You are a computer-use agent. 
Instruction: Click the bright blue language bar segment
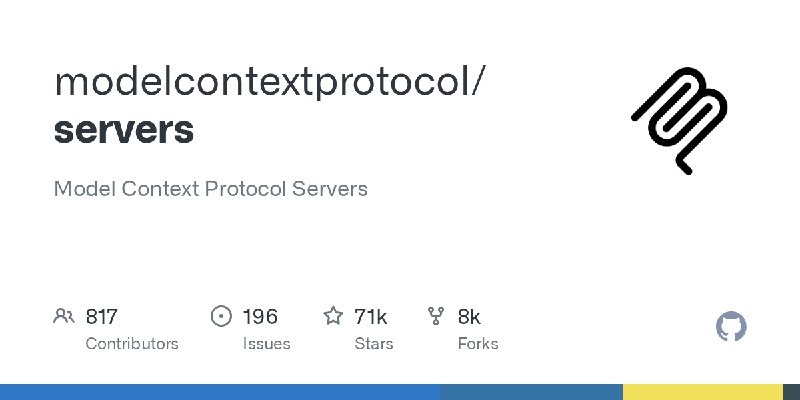tap(220, 392)
